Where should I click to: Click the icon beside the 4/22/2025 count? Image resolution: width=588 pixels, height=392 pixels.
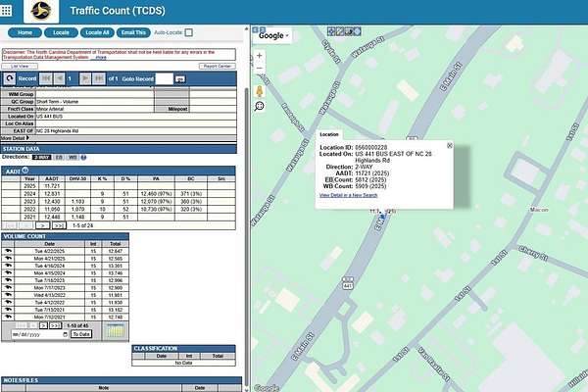(x=8, y=251)
